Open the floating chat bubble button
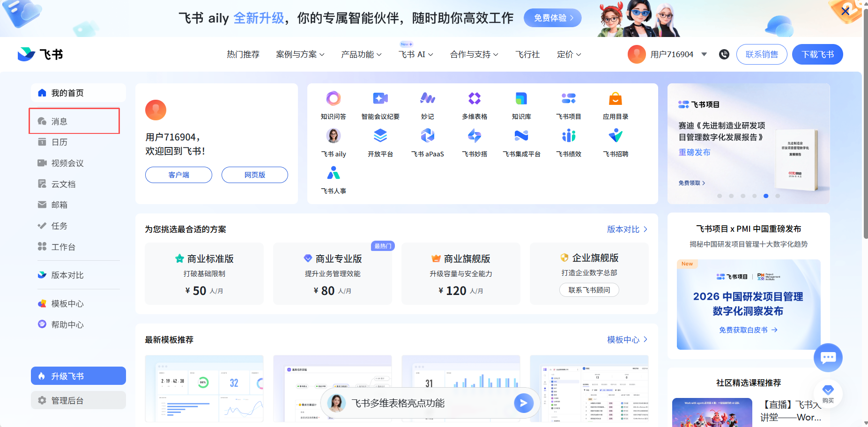 coord(828,358)
